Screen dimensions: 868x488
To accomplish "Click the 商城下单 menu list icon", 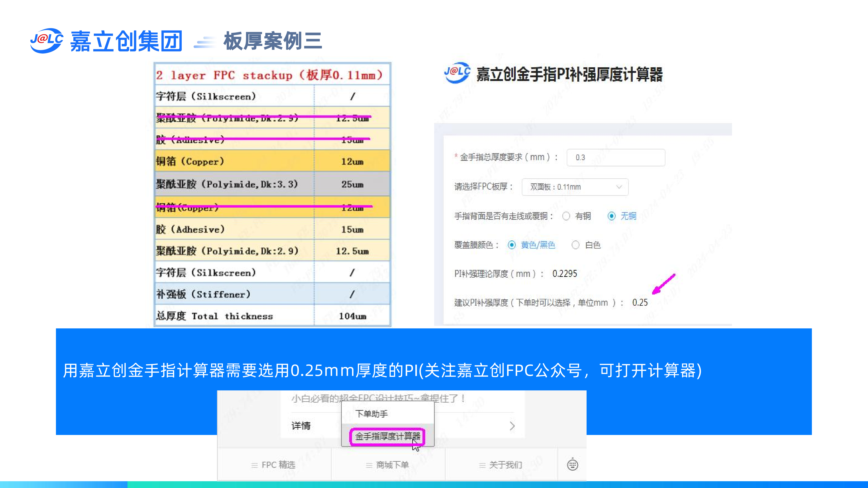I will pyautogui.click(x=369, y=465).
